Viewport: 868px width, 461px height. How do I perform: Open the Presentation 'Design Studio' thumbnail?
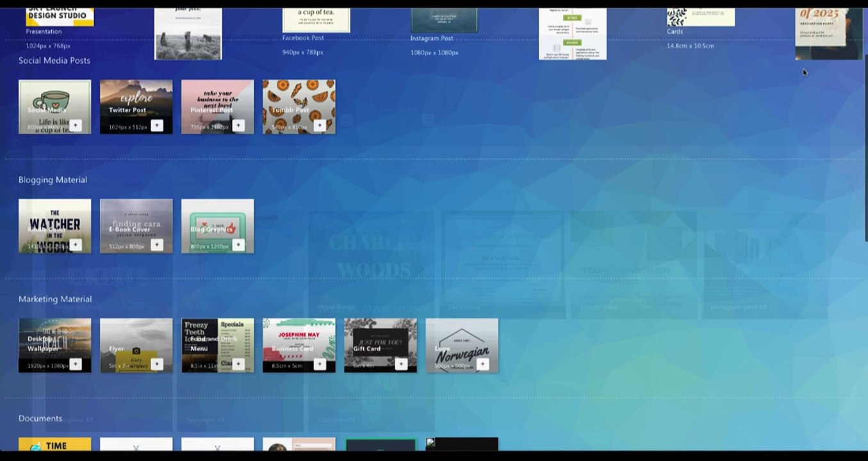pyautogui.click(x=60, y=17)
